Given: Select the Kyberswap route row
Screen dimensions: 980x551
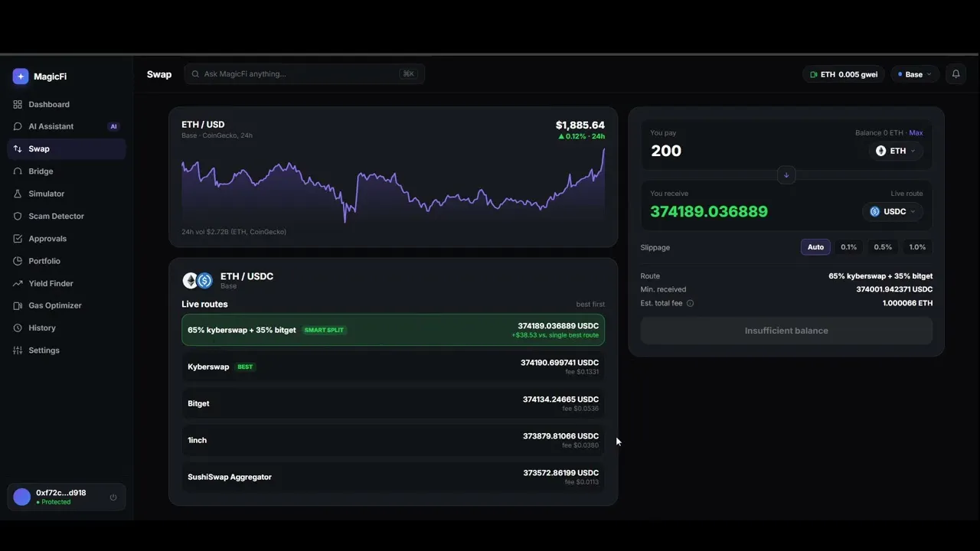Looking at the screenshot, I should [393, 367].
